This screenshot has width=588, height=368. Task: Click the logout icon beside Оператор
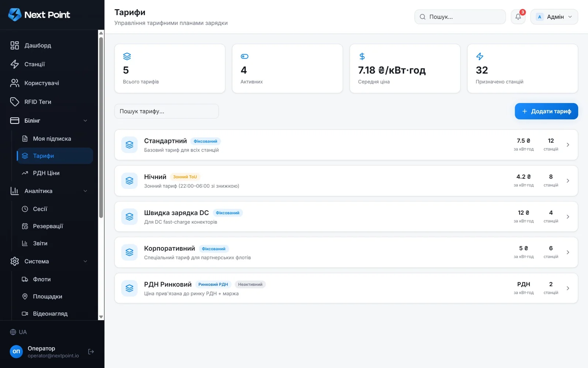coord(91,352)
